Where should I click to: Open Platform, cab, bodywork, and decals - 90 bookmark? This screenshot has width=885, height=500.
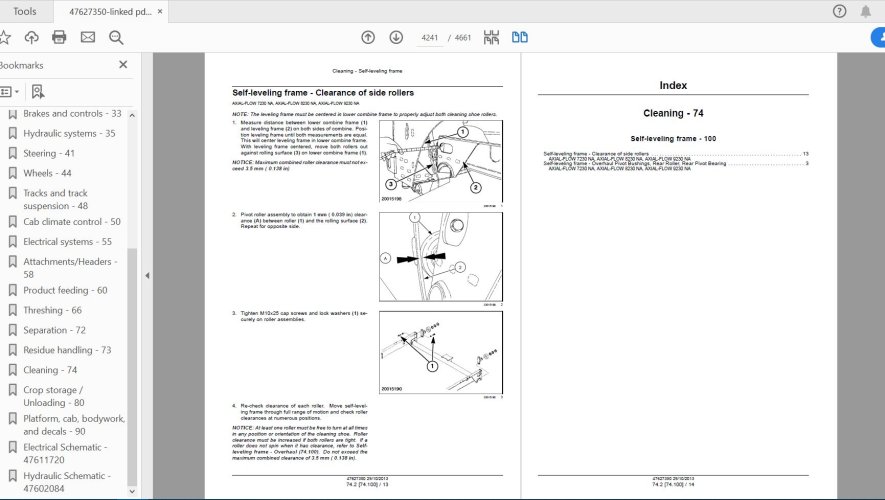[x=74, y=424]
